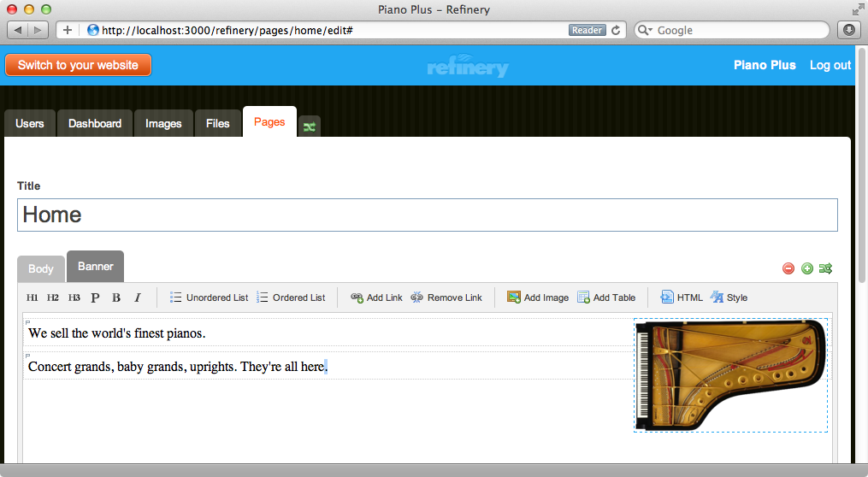The image size is (868, 477).
Task: Select the Banner page part tab
Action: tap(95, 266)
